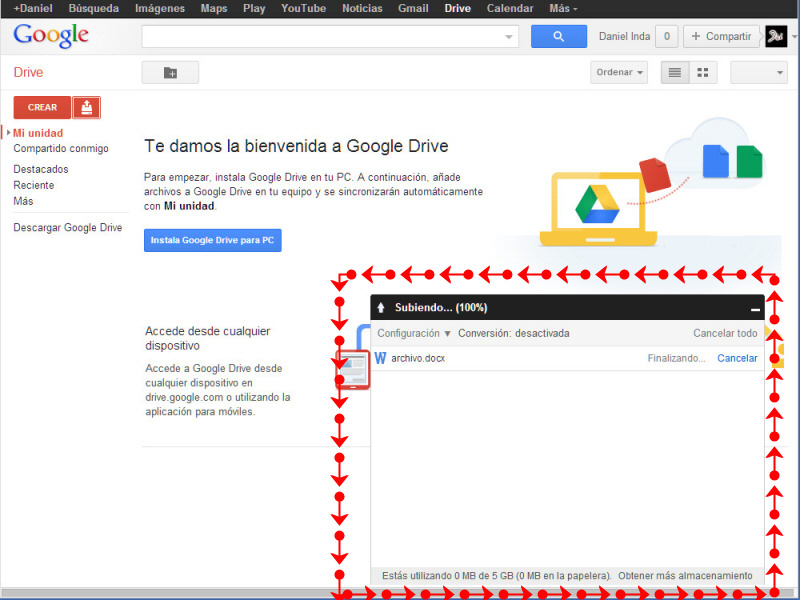Open Destacados in sidebar
The image size is (800, 600).
[40, 169]
